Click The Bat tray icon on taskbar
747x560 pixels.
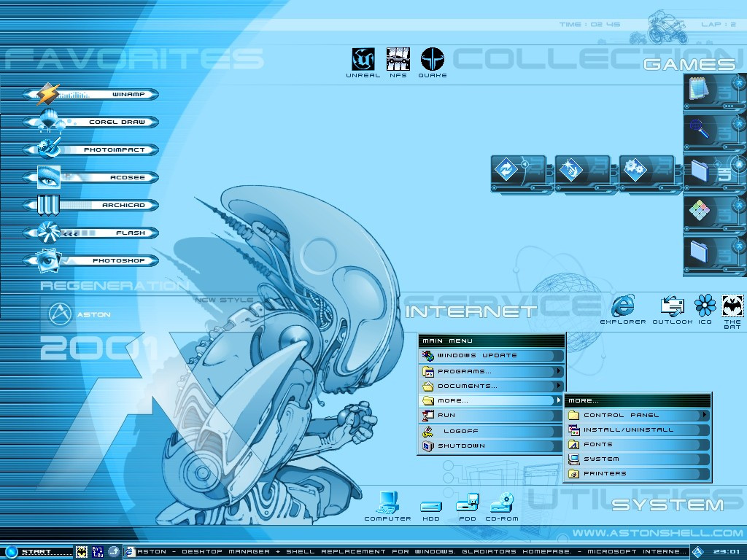[82, 552]
